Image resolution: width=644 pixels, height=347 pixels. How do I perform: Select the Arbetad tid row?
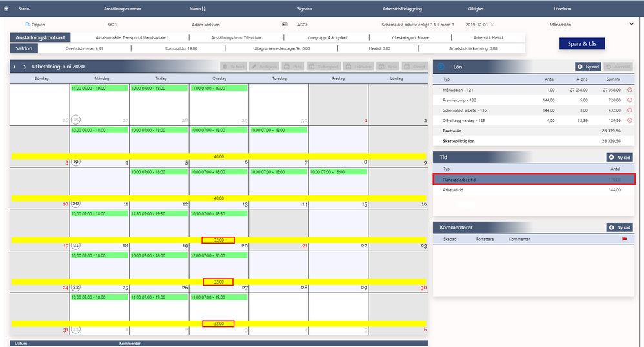click(x=534, y=190)
